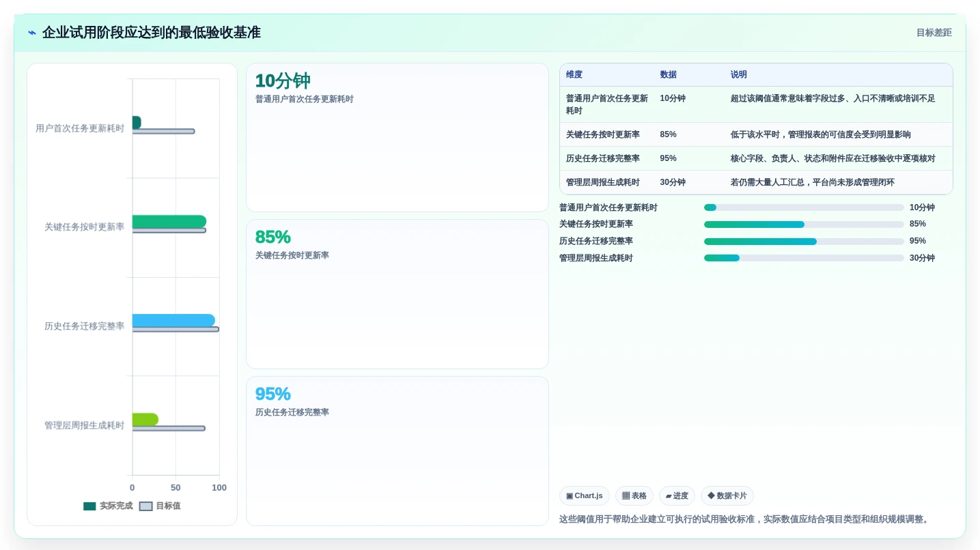Click the chart axis label 历史任务迁移完整率
Screen dimensions: 980x550
pos(85,326)
